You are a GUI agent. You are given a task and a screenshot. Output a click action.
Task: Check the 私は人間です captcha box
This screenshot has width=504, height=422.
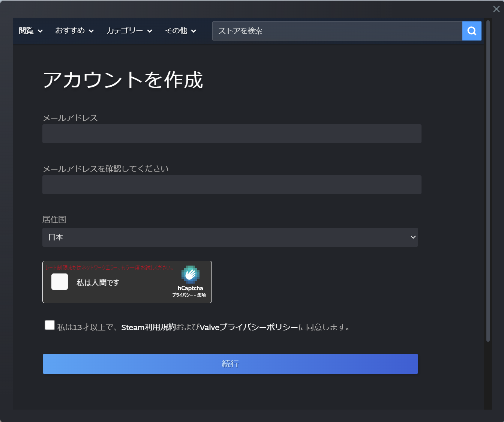point(59,282)
